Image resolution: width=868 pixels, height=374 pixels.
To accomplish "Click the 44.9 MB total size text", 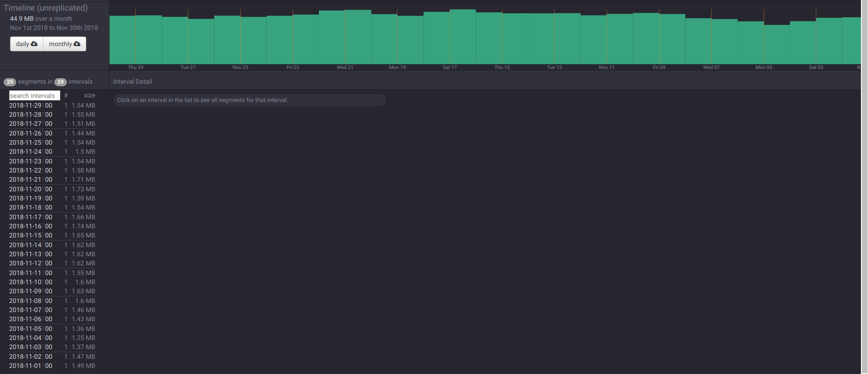I will [x=22, y=19].
